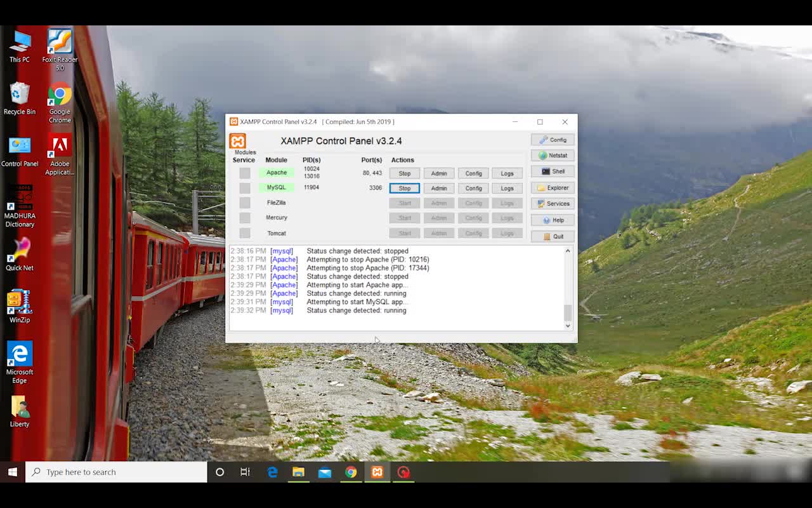812x508 pixels.
Task: Select the MADHURA Dictionary desktop shortcut
Action: 20,206
